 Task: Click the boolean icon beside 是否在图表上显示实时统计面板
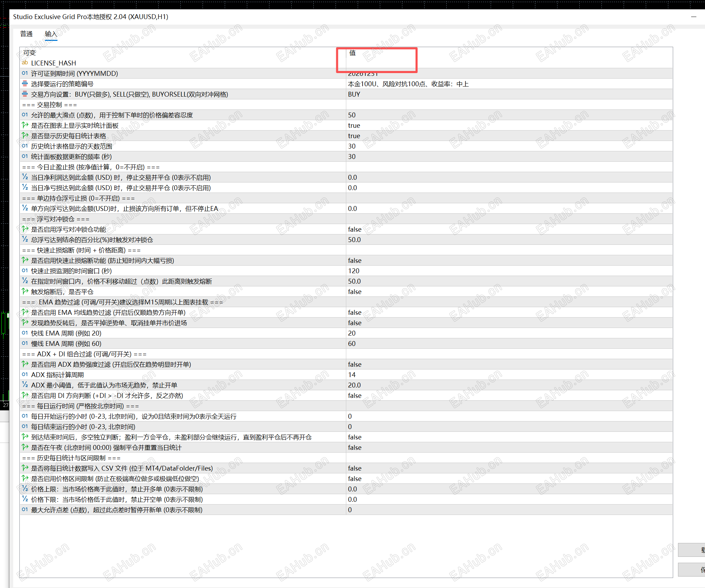tap(25, 125)
